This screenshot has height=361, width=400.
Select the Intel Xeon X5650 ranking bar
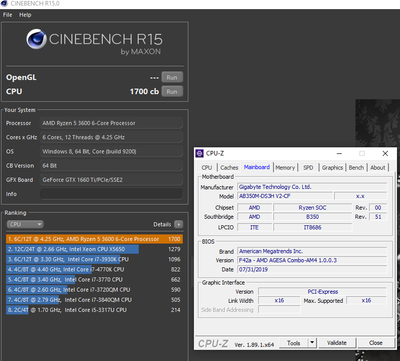72,249
